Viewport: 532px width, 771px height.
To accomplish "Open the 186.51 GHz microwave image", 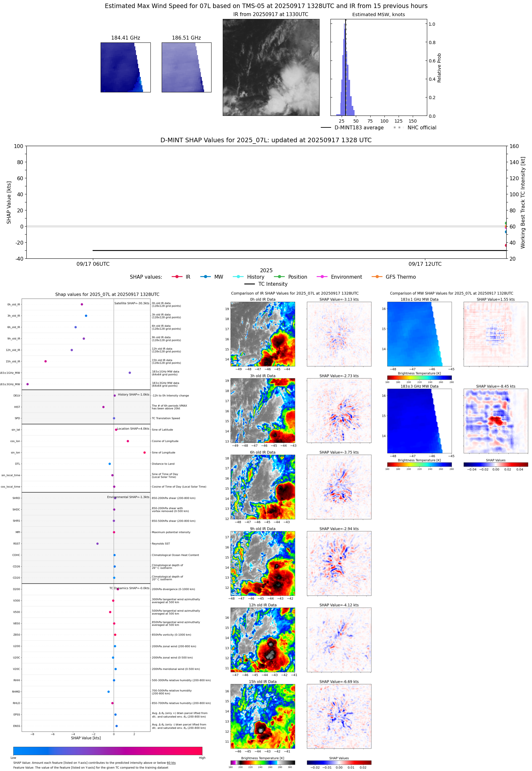I will coord(186,67).
